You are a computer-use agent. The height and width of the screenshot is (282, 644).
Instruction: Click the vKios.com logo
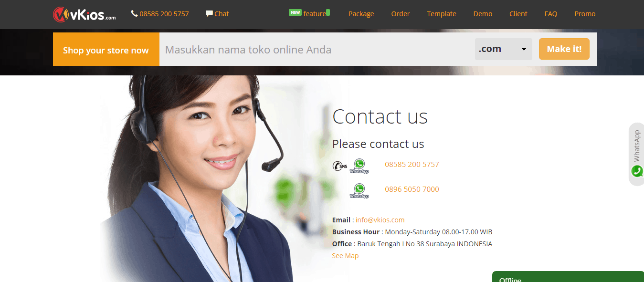[x=84, y=14]
